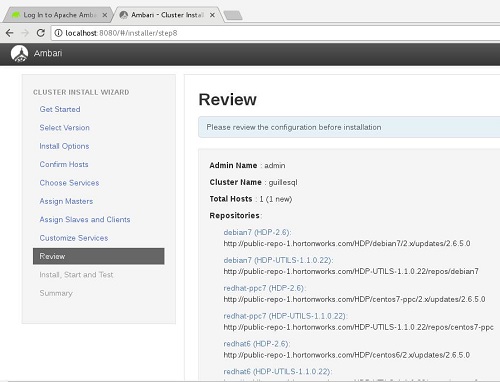Click the centos6 updates/2.6.5.0 URL
500x382 pixels.
tap(347, 355)
